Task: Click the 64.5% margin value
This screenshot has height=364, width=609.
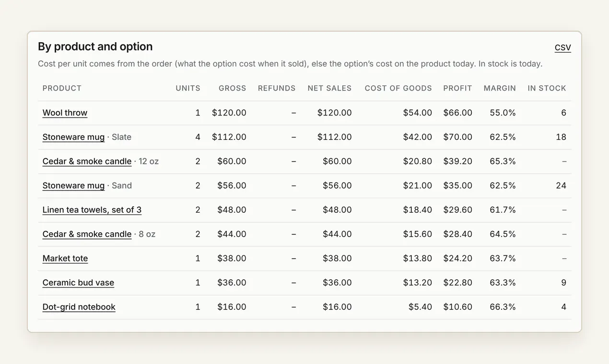Action: pos(503,234)
